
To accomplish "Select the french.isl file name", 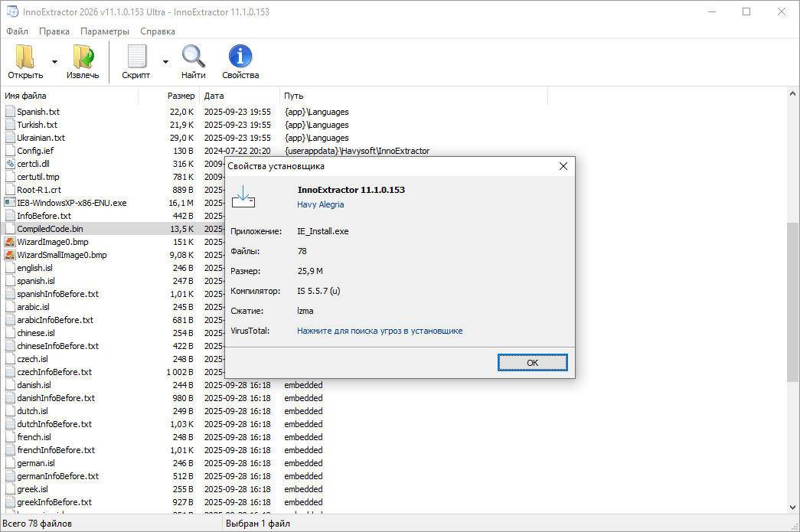I will tap(34, 437).
